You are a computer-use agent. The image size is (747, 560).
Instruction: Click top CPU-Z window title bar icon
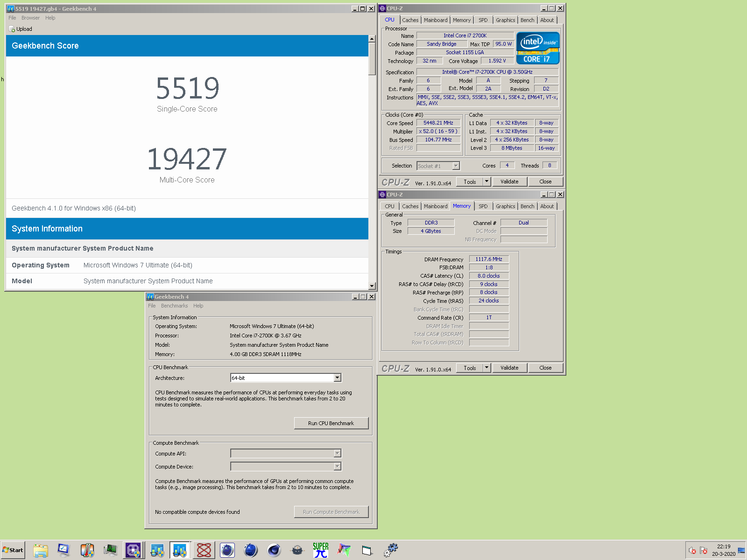coord(382,8)
